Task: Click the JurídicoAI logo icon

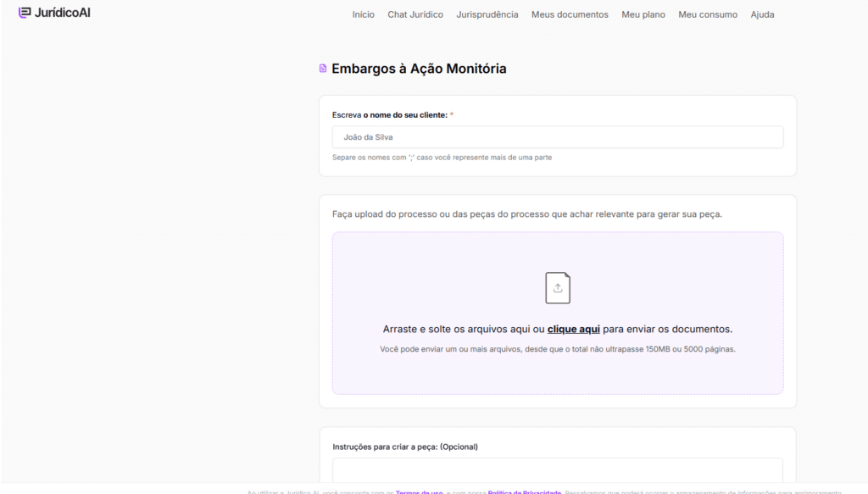Action: (x=25, y=13)
